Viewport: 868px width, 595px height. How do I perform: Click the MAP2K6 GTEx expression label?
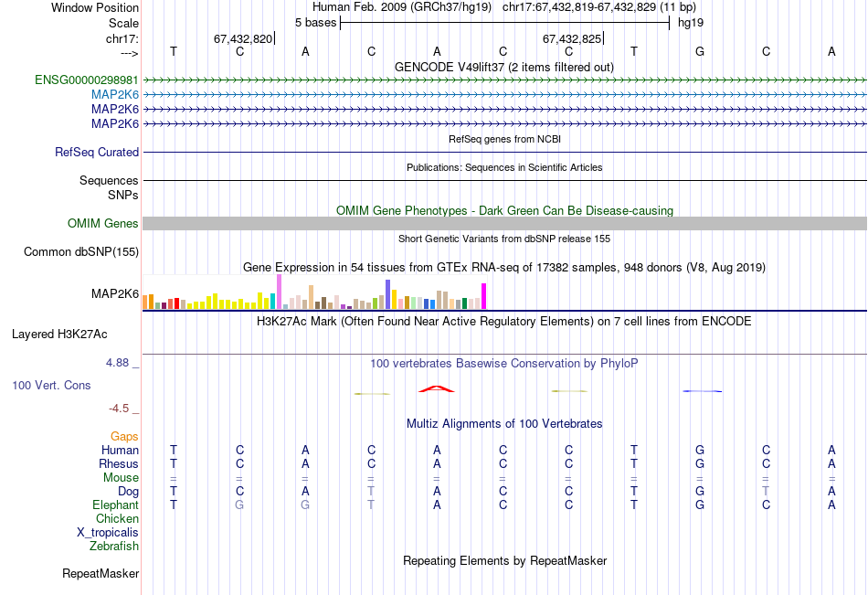point(115,294)
